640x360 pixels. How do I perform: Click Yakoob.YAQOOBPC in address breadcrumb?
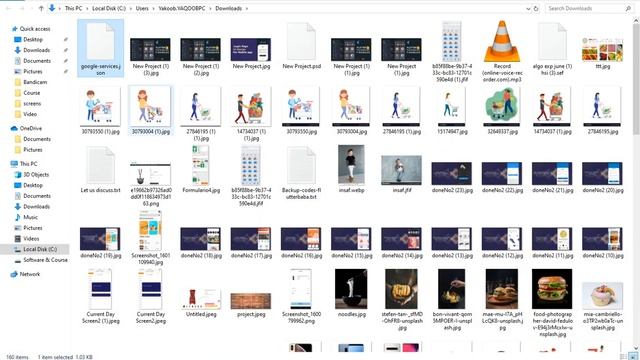[182, 8]
